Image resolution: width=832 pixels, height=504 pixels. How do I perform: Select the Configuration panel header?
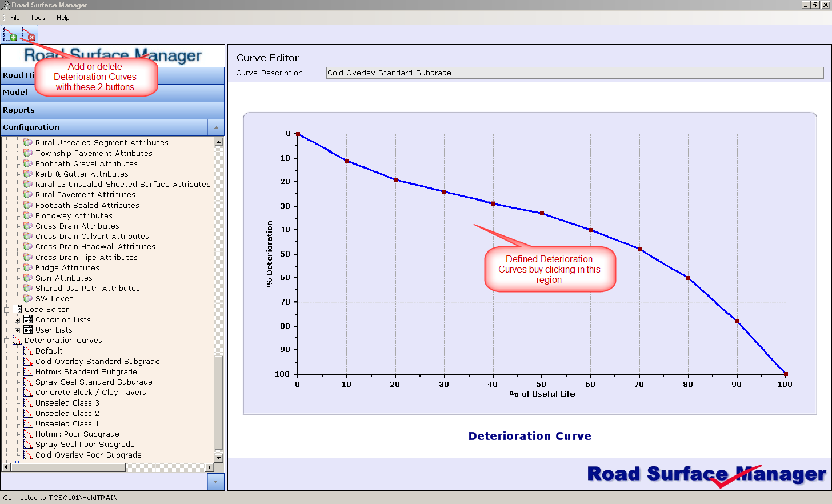pyautogui.click(x=104, y=127)
